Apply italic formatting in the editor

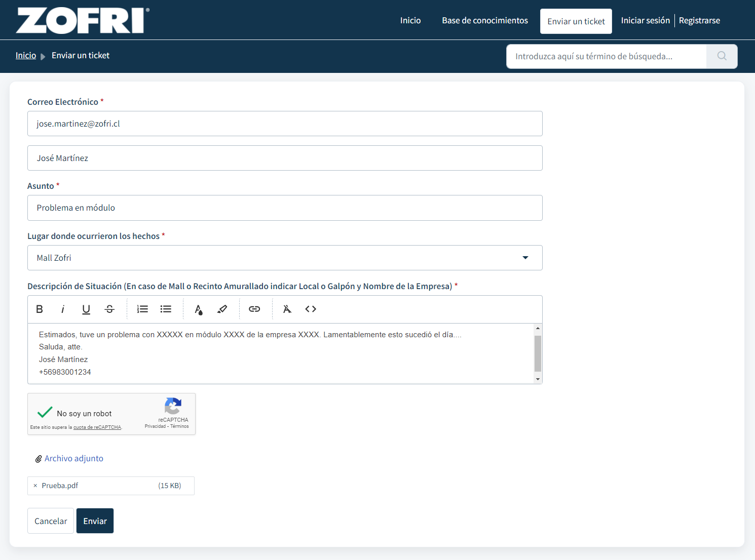pyautogui.click(x=63, y=309)
